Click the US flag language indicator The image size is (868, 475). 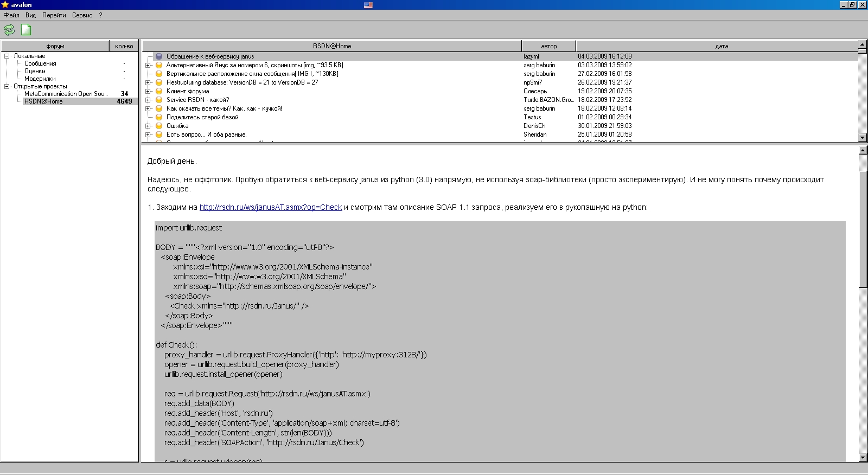(368, 5)
